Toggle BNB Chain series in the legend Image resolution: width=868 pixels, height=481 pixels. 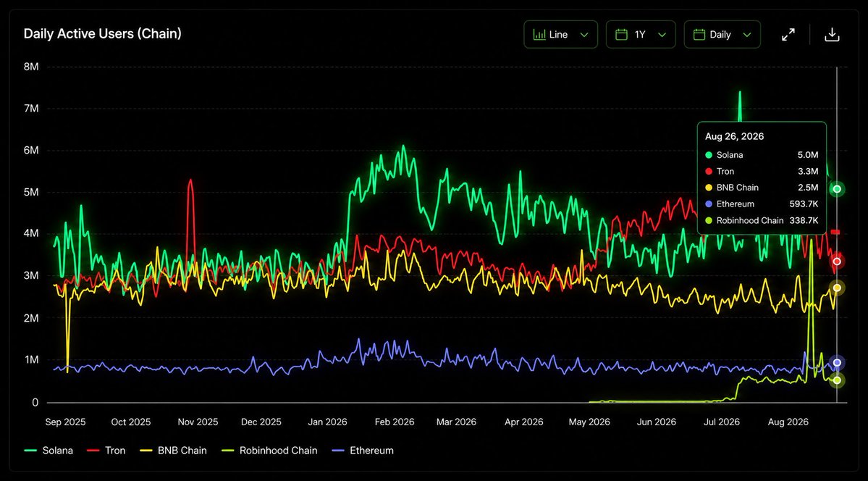[173, 451]
